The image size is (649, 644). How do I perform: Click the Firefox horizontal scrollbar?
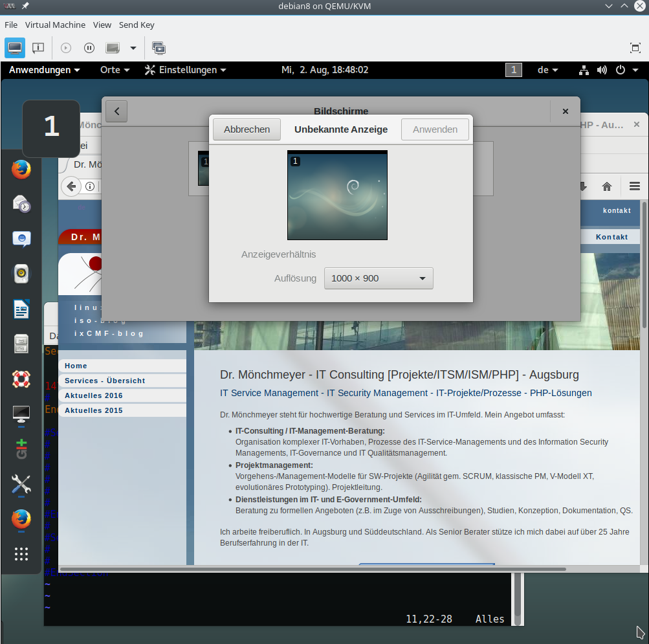click(313, 569)
